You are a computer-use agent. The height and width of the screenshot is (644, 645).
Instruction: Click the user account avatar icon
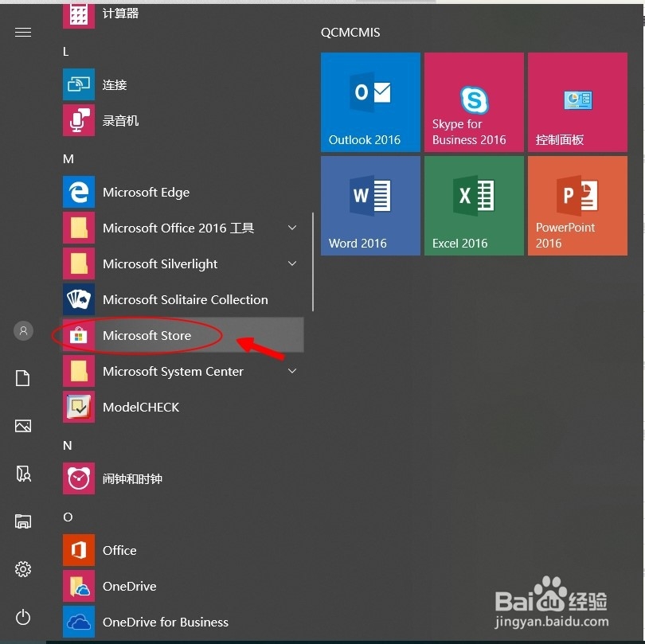click(x=23, y=330)
